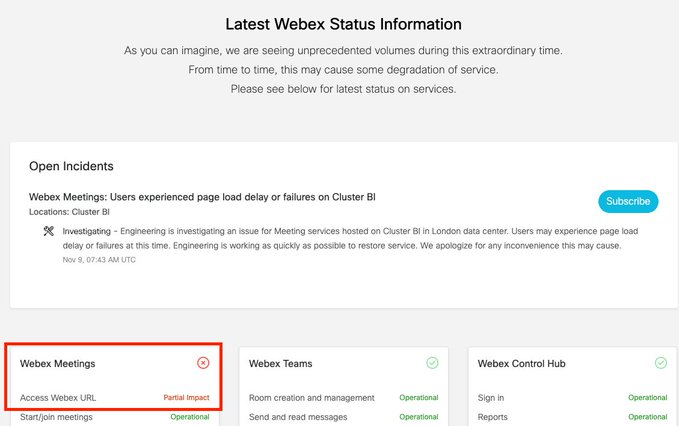The image size is (679, 426).
Task: Click the red X status icon for Webex Meetings
Action: (203, 363)
